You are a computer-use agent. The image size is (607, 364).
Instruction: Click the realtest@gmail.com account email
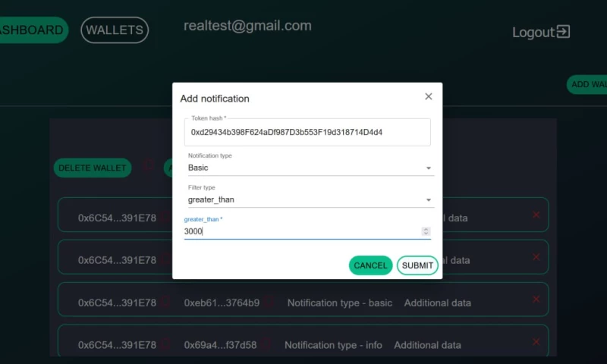(x=247, y=26)
